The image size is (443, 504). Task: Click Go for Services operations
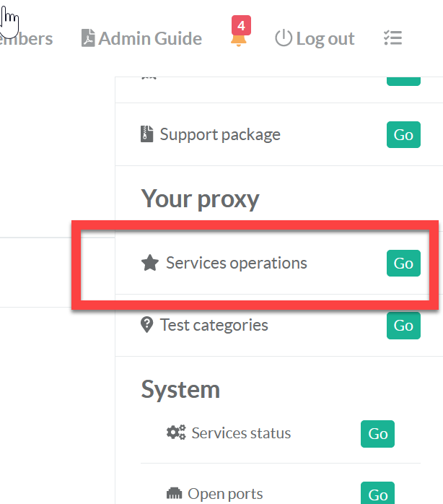[x=403, y=264]
